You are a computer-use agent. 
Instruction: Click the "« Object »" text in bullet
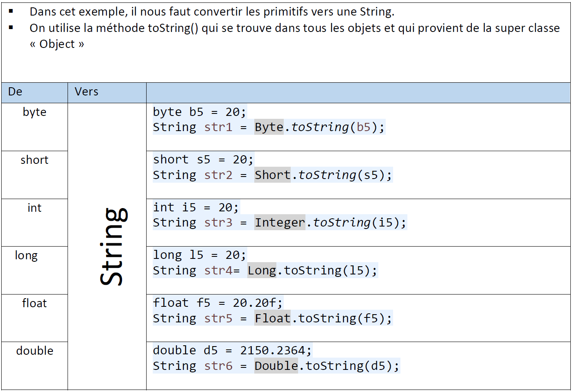[x=57, y=44]
